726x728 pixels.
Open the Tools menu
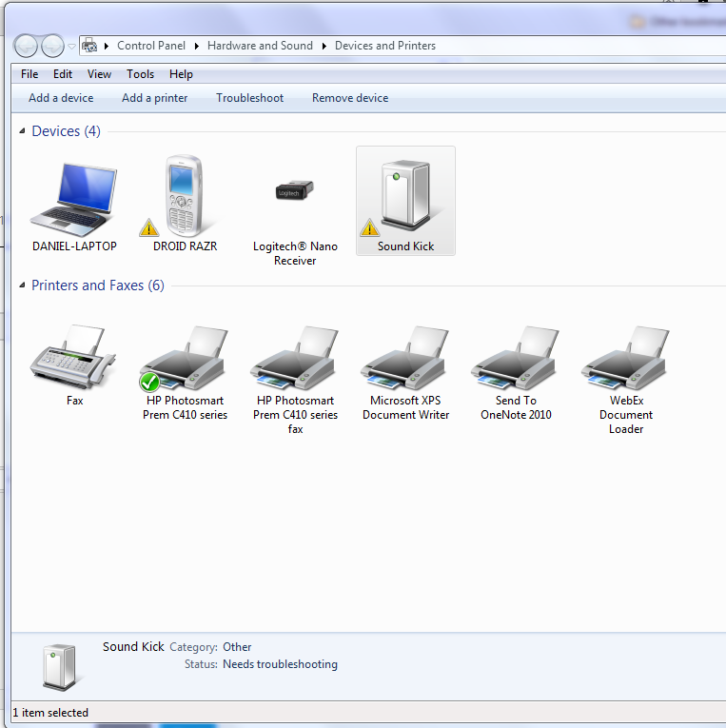point(140,74)
